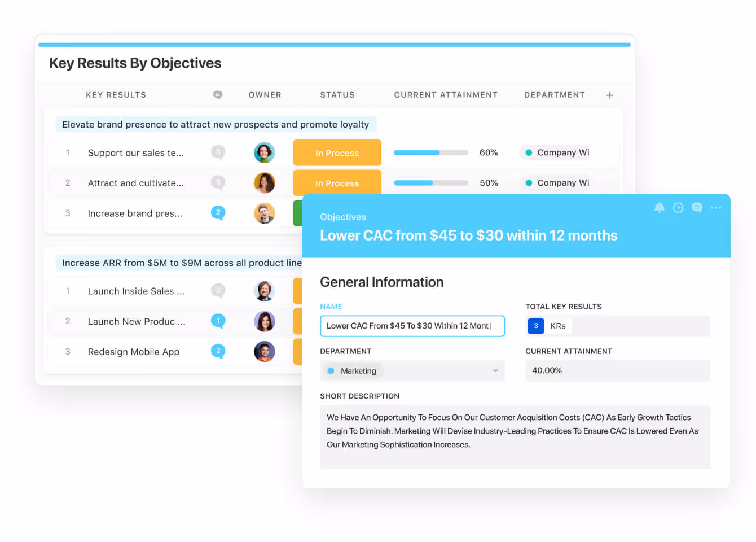Viewport: 756px width, 542px height.
Task: Open Increase ARR from $5M to $9M objective
Action: coord(182,263)
